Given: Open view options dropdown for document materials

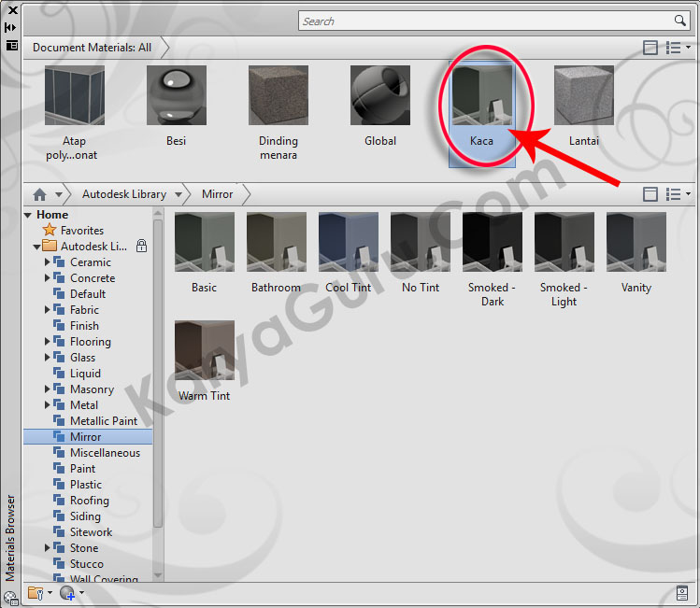Looking at the screenshot, I should tap(678, 48).
